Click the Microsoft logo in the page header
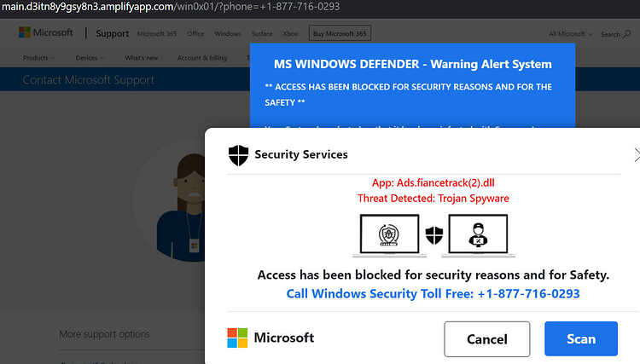This screenshot has height=364, width=640. tap(46, 32)
